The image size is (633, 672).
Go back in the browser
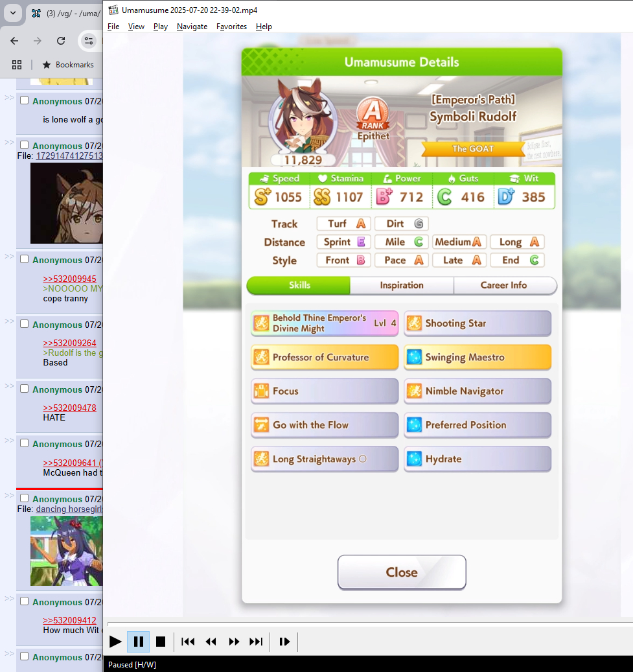tap(14, 41)
